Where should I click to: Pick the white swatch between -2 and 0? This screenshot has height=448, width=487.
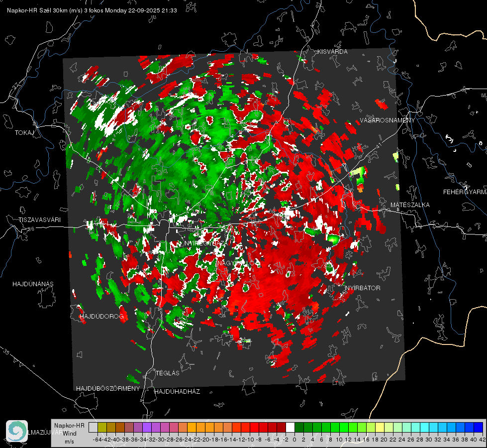click(290, 427)
